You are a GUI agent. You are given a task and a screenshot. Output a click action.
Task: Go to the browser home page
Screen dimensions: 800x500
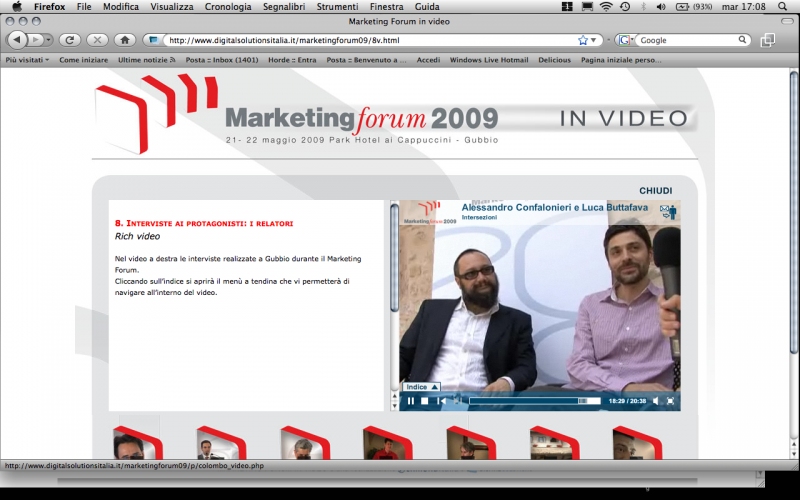pos(125,40)
